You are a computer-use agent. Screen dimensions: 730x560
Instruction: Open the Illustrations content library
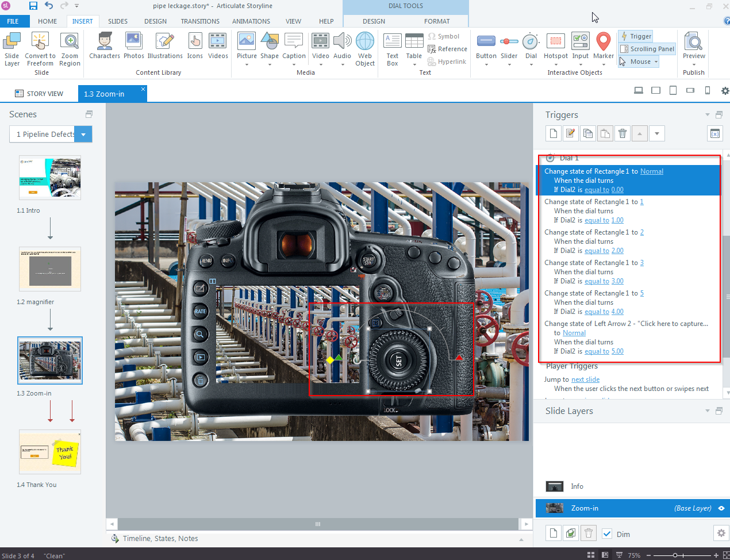(165, 46)
